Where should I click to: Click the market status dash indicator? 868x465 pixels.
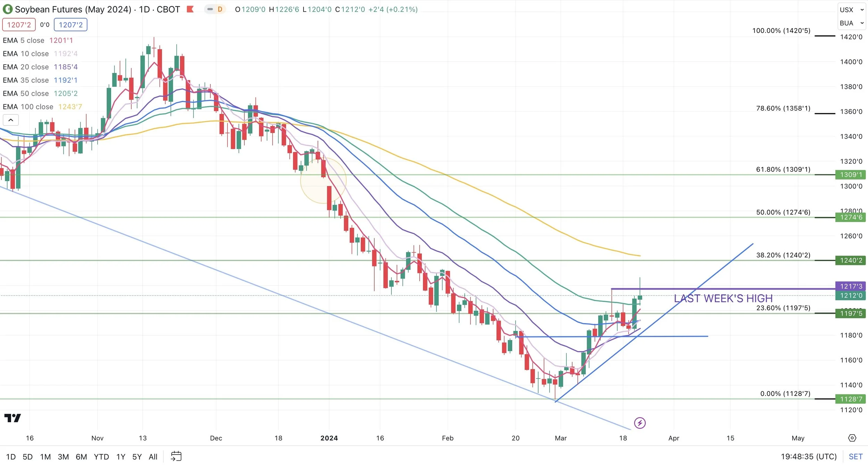tap(210, 9)
